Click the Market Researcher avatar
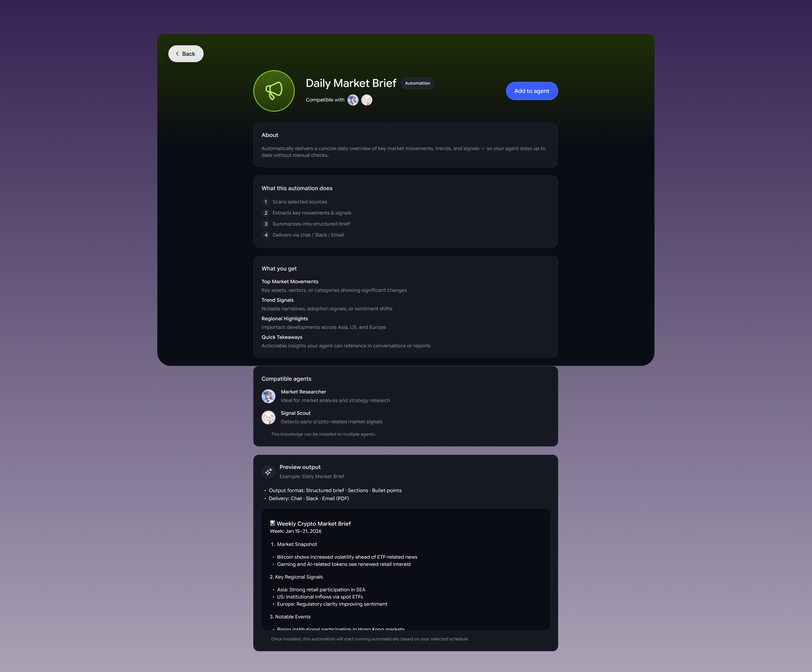 269,396
